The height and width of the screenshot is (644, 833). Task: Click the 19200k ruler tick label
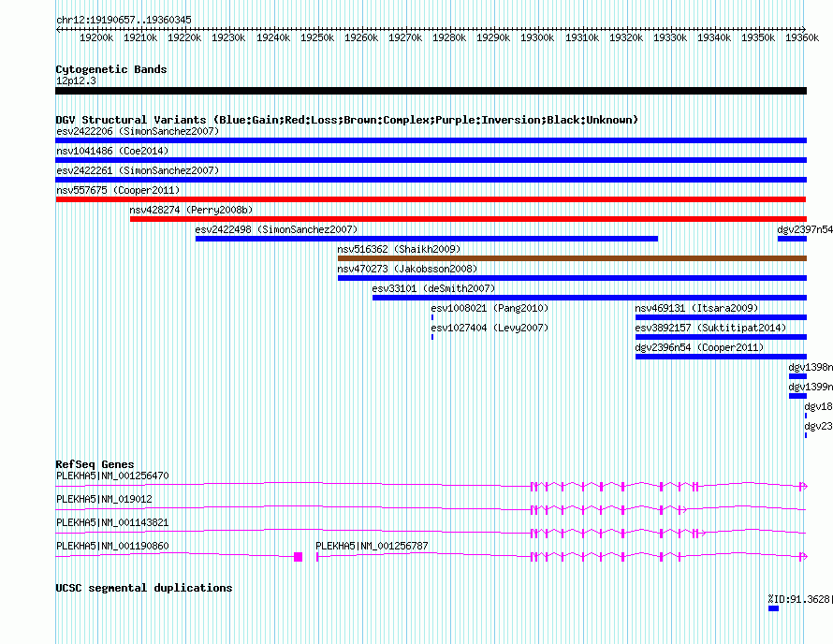(x=96, y=37)
